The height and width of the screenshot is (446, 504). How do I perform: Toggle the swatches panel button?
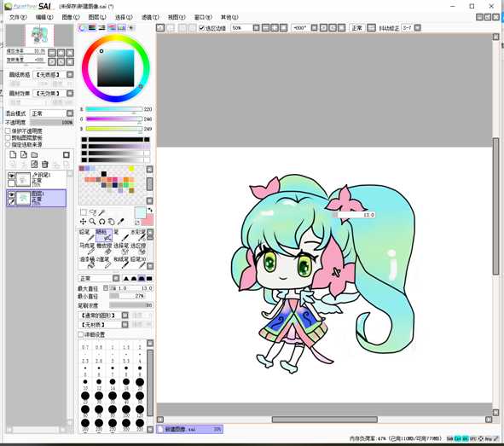coord(121,27)
